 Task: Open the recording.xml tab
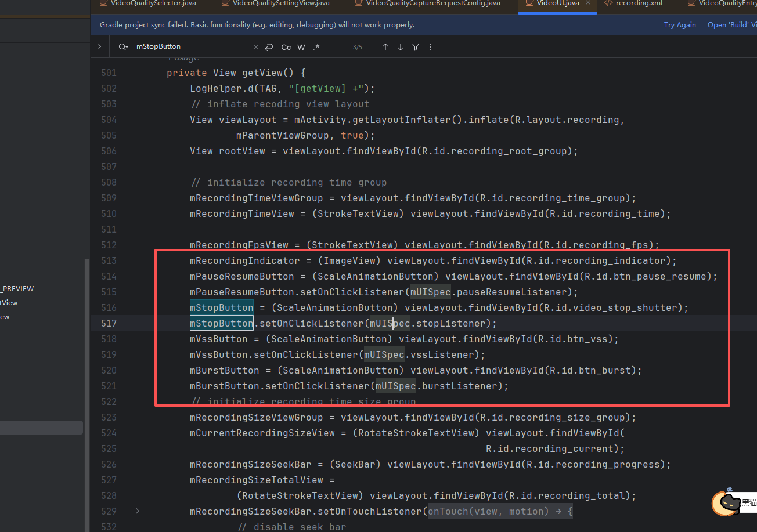pos(633,3)
